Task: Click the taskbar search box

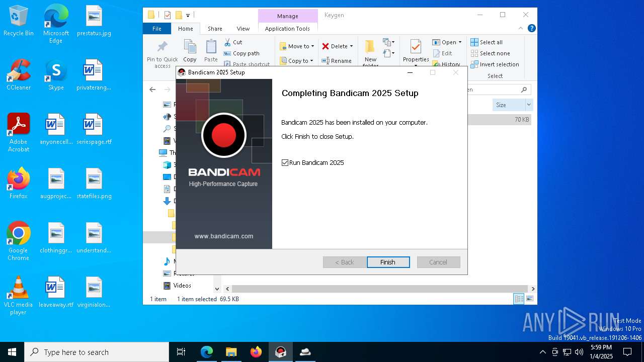Action: (x=97, y=352)
